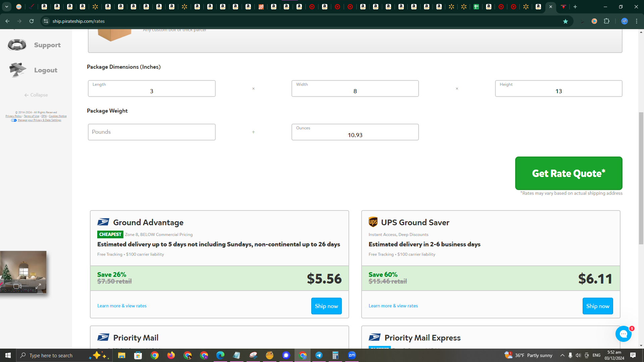Viewport: 644px width, 362px height.
Task: Click the $5.56 Ground Advantage price
Action: pyautogui.click(x=324, y=279)
